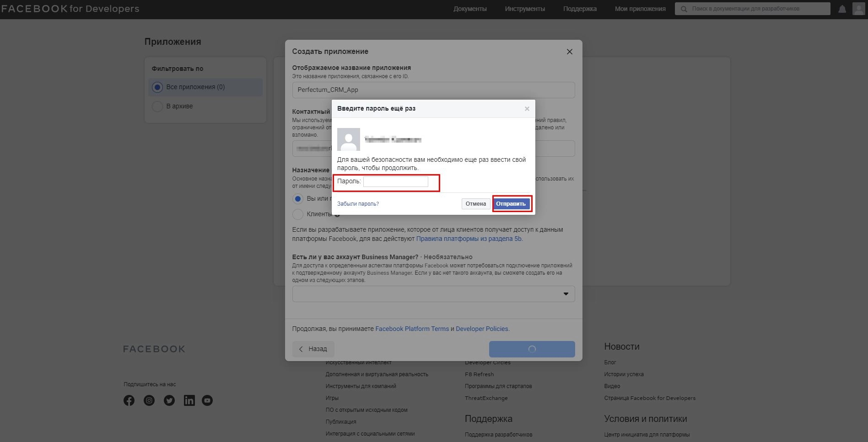Open Центр инициатив для платформы footer link
The height and width of the screenshot is (442, 868).
(647, 435)
